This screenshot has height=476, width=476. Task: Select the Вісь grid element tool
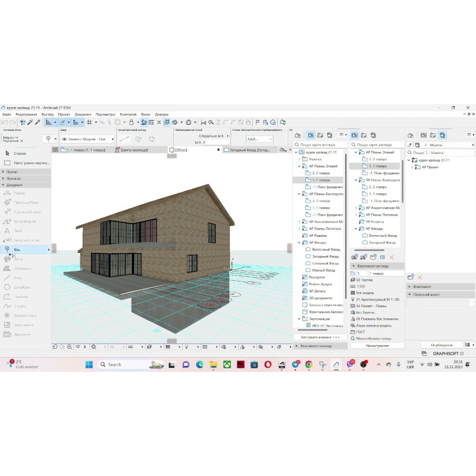pos(18,249)
